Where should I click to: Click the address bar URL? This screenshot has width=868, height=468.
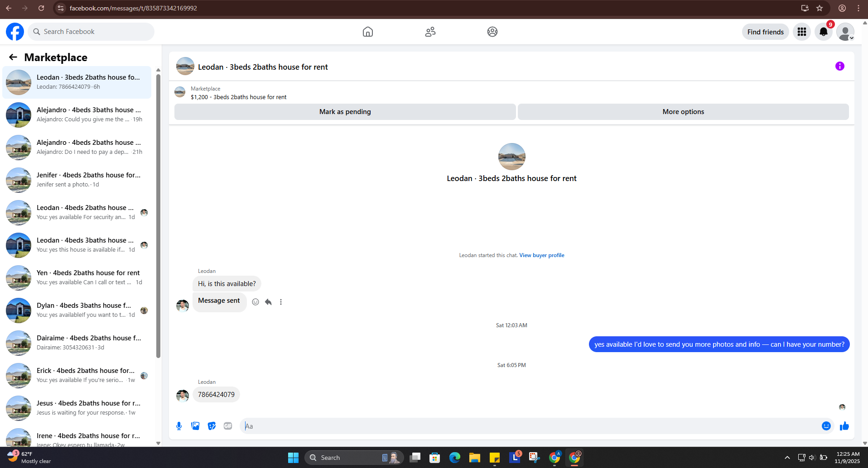tap(133, 8)
